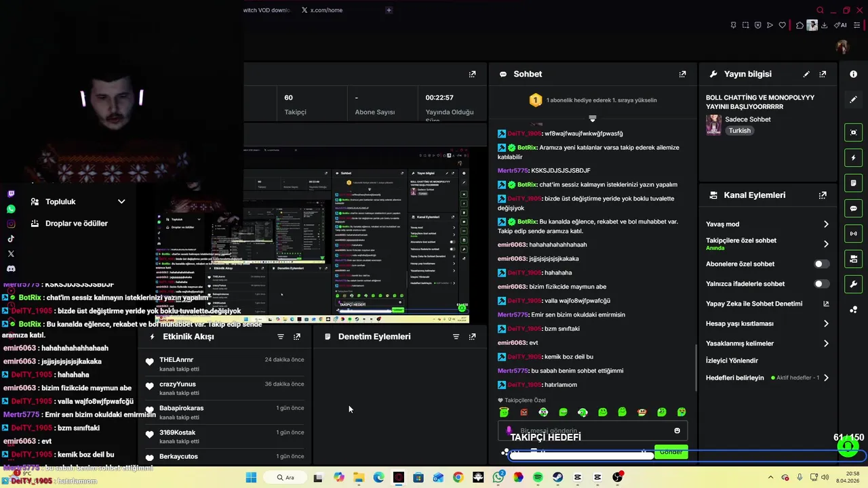Screen dimensions: 868x488
Task: Pop out the Kanal Eylemleri panel
Action: [823, 195]
